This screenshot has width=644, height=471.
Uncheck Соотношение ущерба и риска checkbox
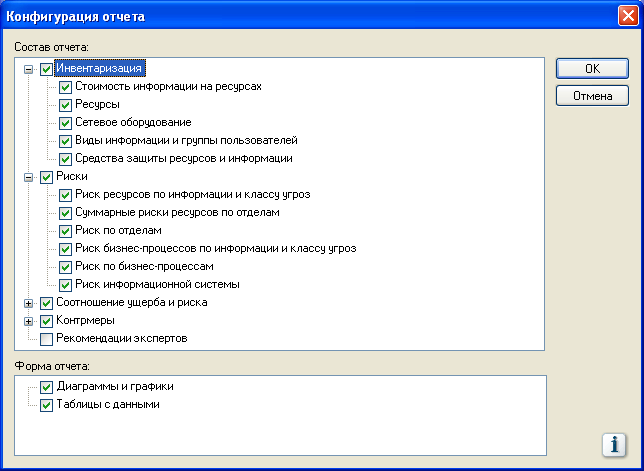46,303
